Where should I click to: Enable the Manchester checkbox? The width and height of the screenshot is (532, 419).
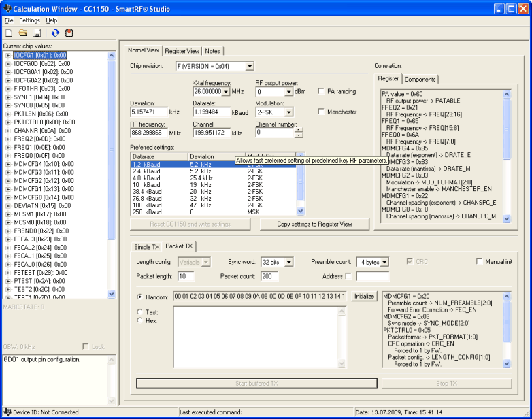(x=321, y=112)
